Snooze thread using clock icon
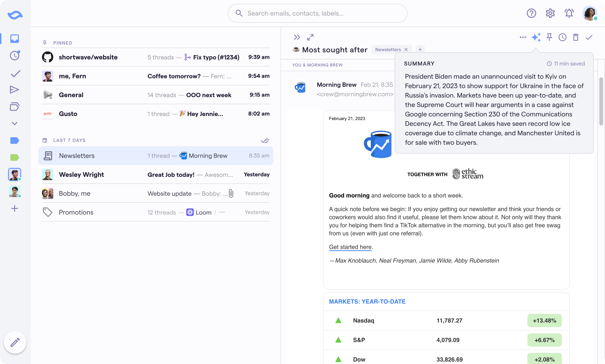 [x=563, y=37]
